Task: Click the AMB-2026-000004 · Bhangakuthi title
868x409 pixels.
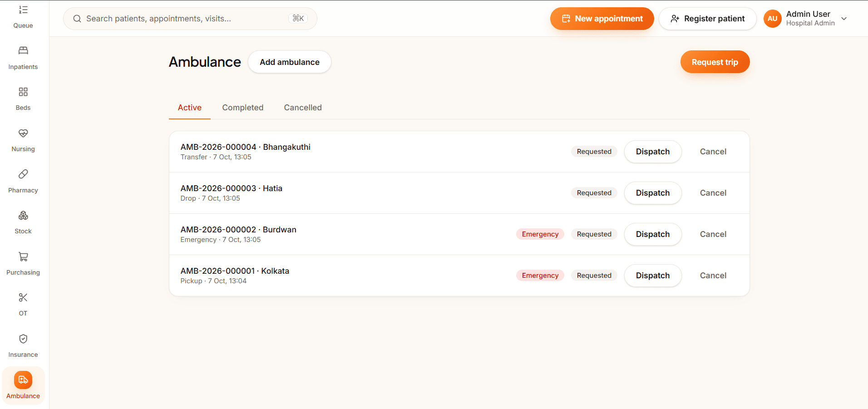Action: pyautogui.click(x=246, y=147)
